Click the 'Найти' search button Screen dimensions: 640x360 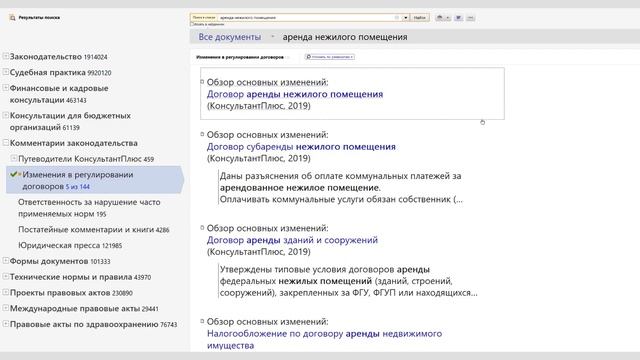click(419, 18)
